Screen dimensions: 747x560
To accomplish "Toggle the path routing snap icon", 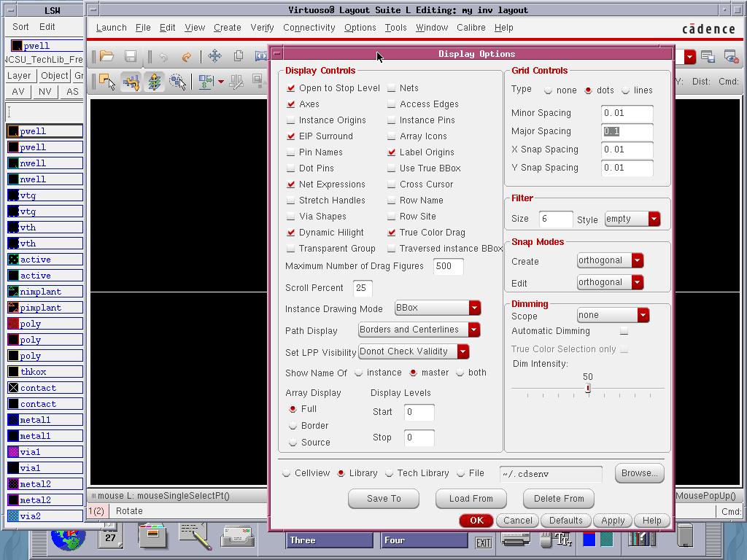I will point(131,82).
